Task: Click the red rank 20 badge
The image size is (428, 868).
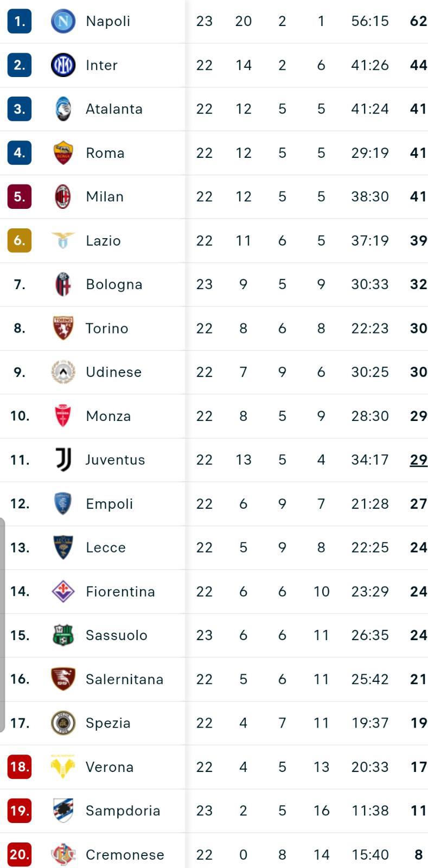Action: pyautogui.click(x=20, y=854)
